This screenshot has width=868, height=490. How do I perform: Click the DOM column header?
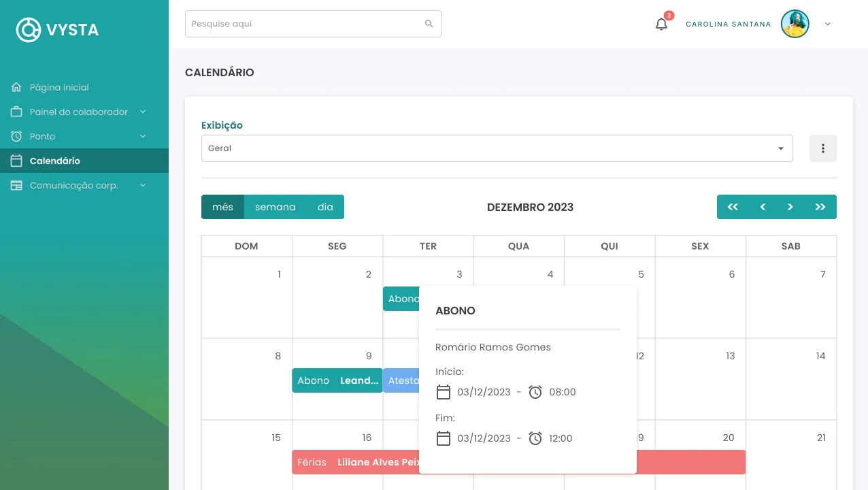246,246
